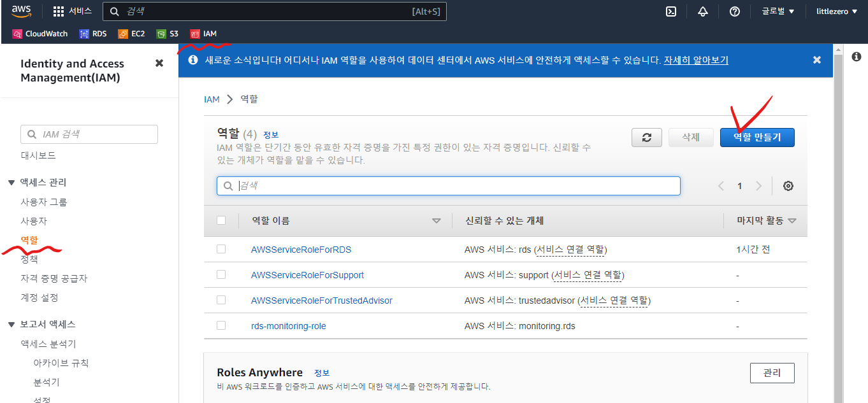Open the AWSServiceRoleForRDS role link
The height and width of the screenshot is (403, 868).
pos(301,250)
